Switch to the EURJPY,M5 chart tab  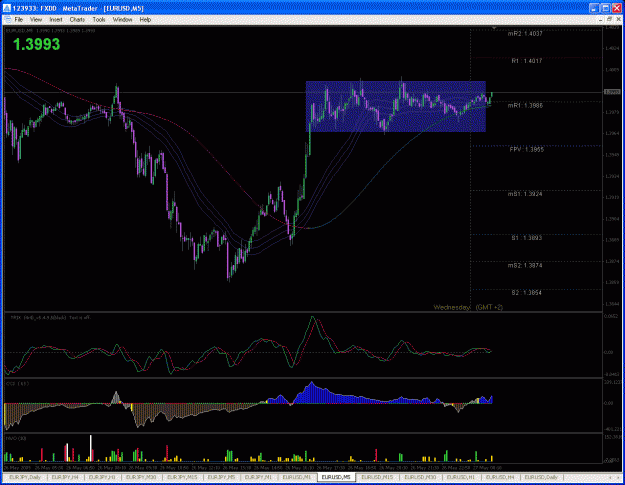pyautogui.click(x=222, y=477)
